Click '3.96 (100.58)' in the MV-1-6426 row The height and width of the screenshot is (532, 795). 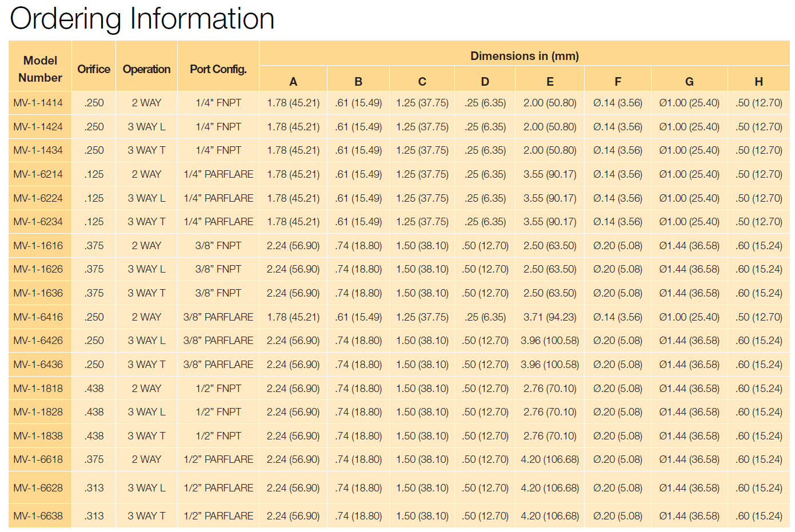[x=550, y=341]
